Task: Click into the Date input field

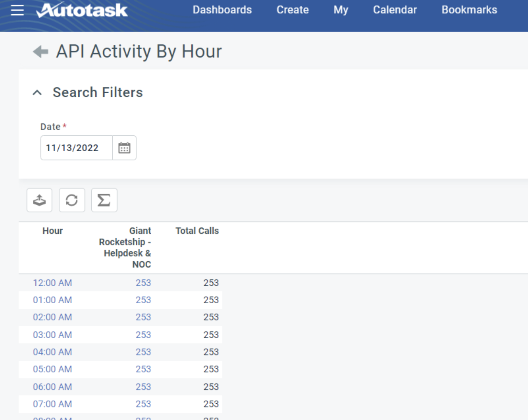Action: point(76,148)
